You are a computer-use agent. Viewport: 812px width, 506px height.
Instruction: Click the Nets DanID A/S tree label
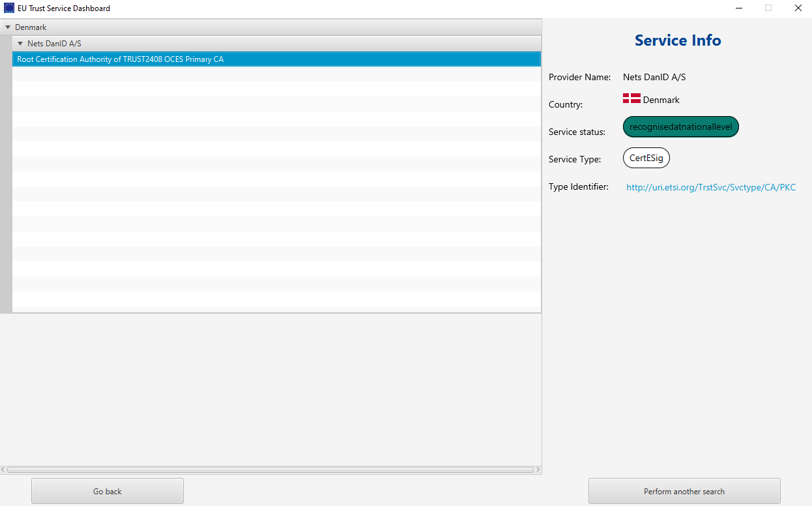54,43
